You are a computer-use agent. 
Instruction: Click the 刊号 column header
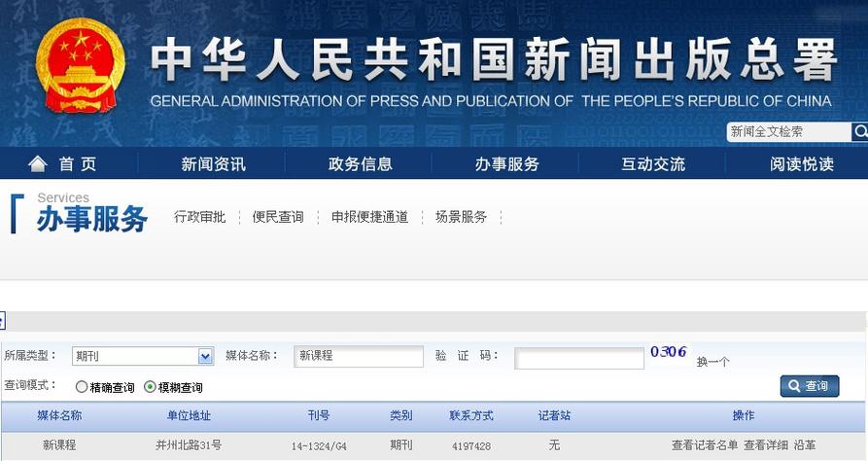coord(319,415)
